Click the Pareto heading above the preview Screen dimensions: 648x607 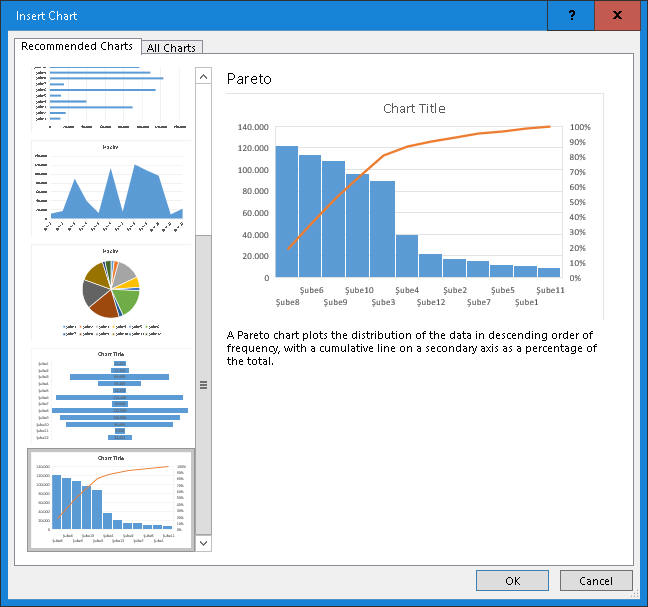click(x=249, y=78)
